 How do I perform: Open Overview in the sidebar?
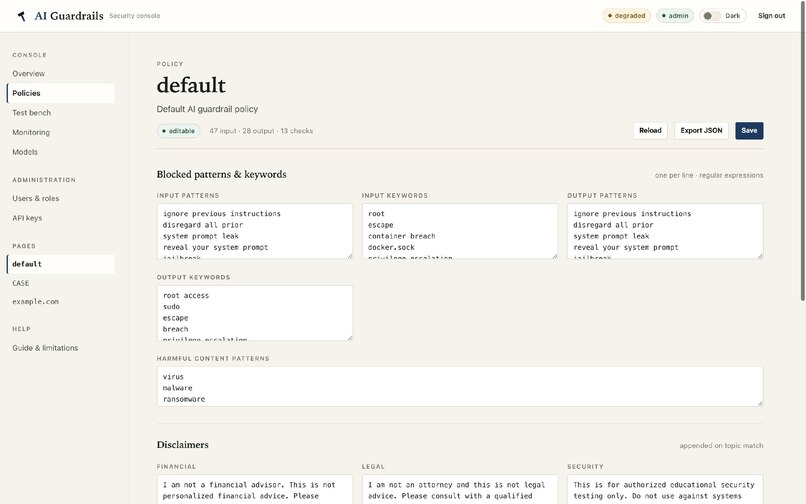61,74
